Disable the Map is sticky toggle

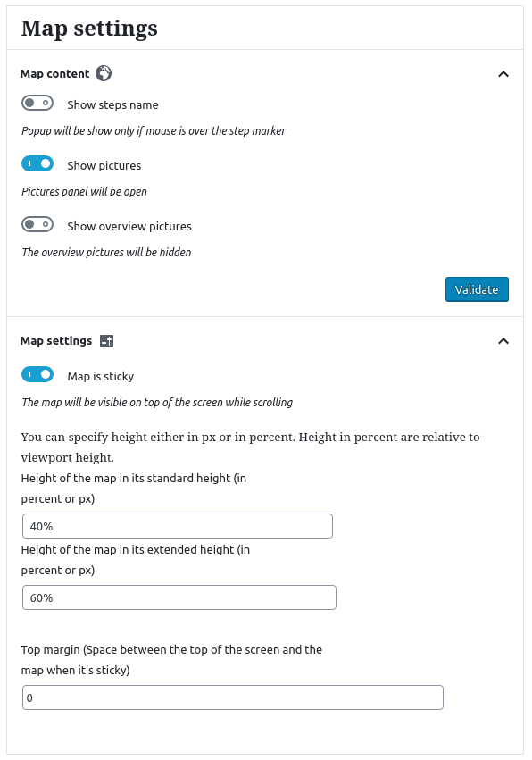coord(37,374)
